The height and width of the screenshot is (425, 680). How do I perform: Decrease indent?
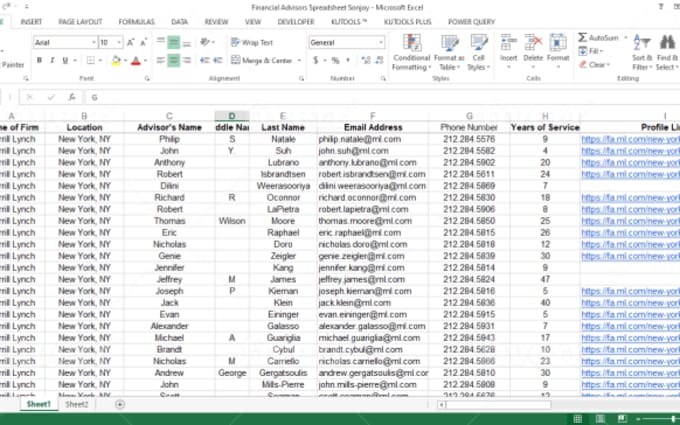pyautogui.click(x=204, y=60)
